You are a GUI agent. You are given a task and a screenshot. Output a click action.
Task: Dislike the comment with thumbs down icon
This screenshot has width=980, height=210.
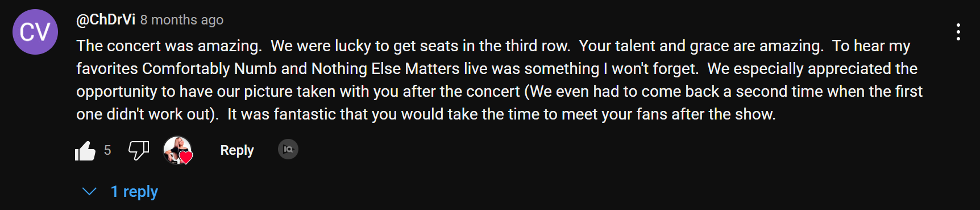coord(139,151)
